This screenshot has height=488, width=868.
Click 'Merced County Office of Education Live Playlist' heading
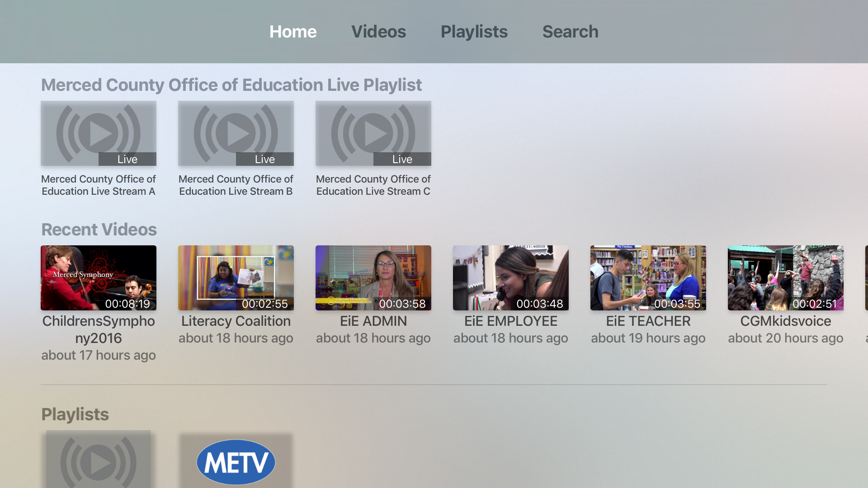231,85
